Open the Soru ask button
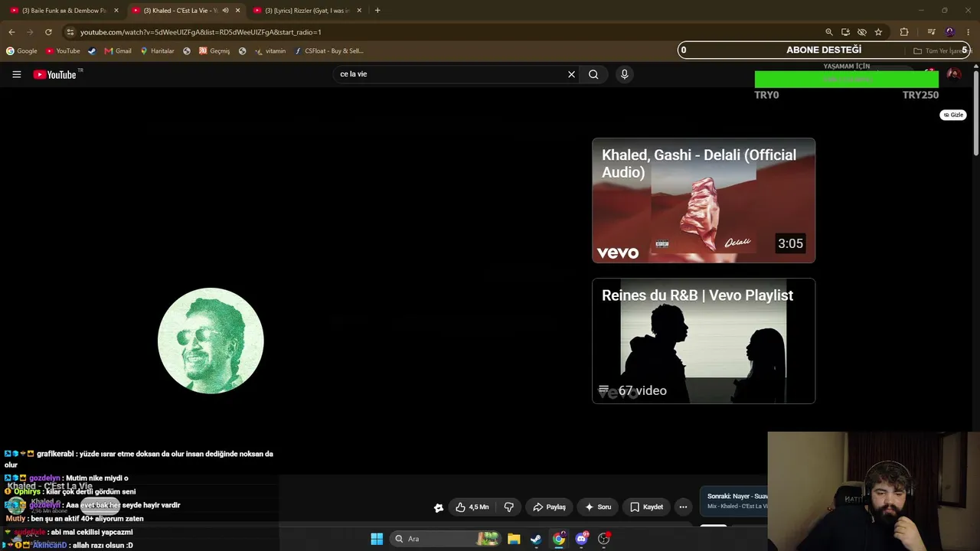The image size is (980, 551). 598,507
